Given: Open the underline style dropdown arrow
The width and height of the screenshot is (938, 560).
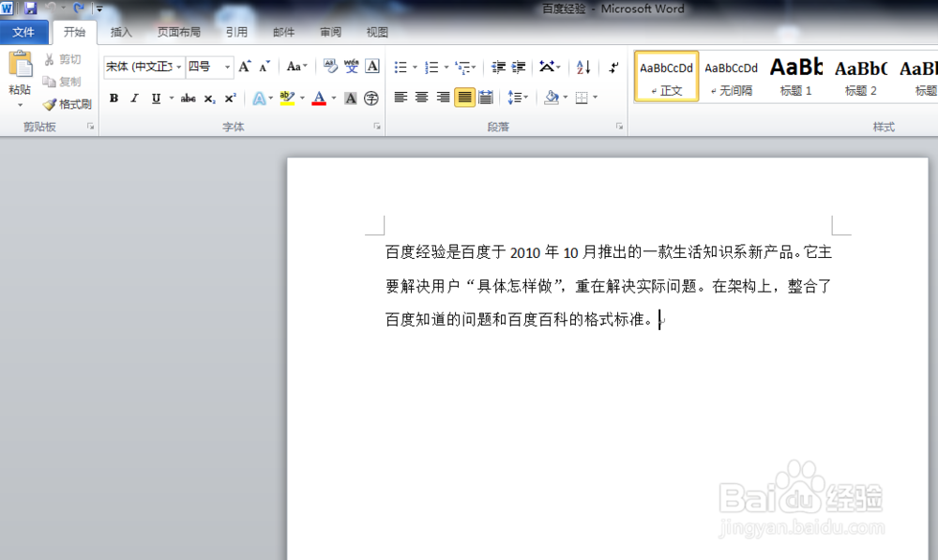Looking at the screenshot, I should click(172, 98).
